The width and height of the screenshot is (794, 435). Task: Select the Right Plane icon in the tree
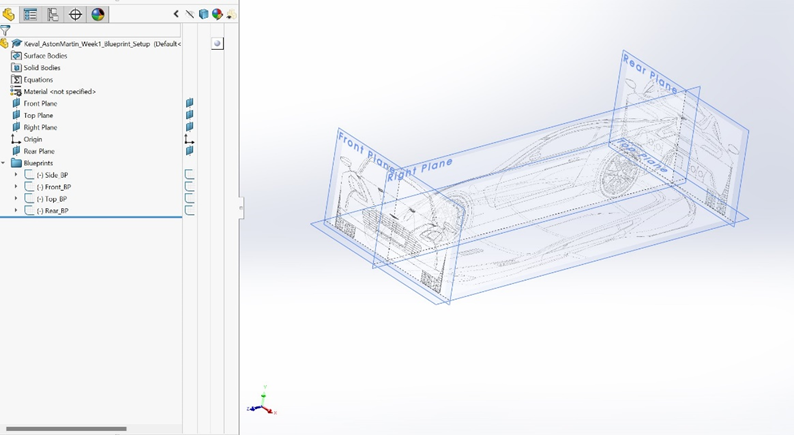tap(16, 127)
